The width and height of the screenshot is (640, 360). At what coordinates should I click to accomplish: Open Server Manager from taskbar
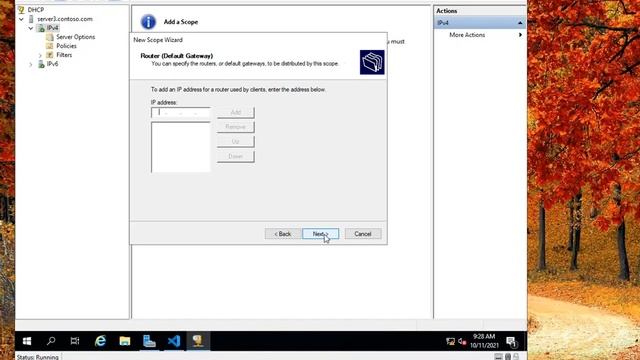149,341
